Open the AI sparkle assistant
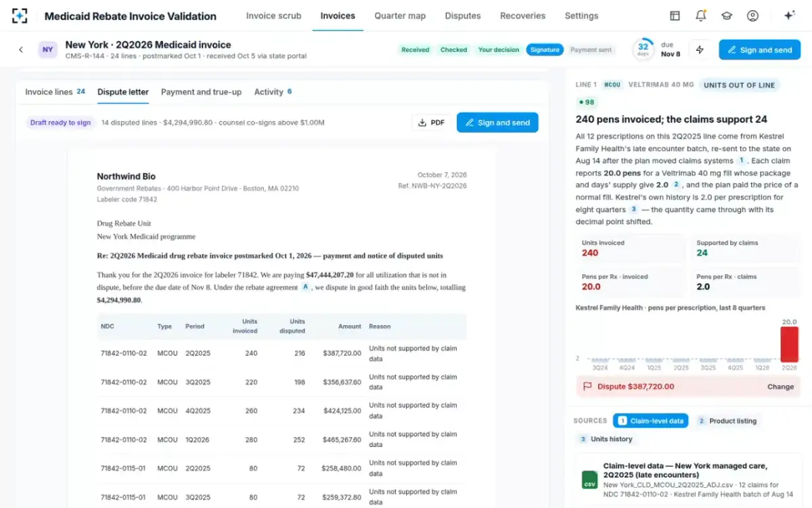 tap(789, 16)
